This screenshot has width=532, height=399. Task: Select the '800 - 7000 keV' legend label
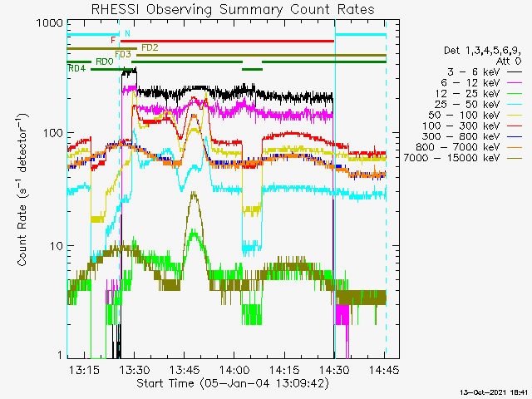coord(458,147)
